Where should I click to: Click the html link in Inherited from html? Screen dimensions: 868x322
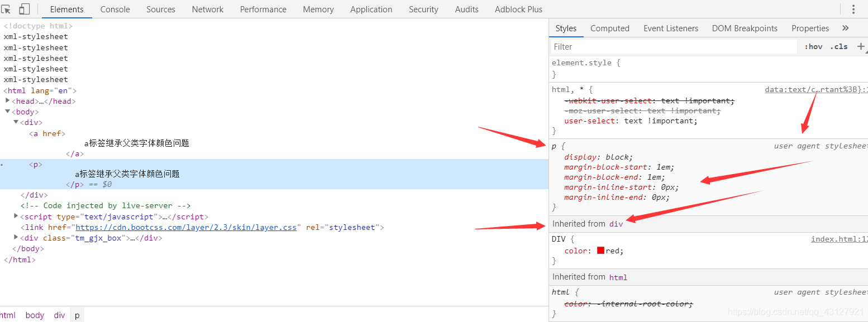coord(618,277)
